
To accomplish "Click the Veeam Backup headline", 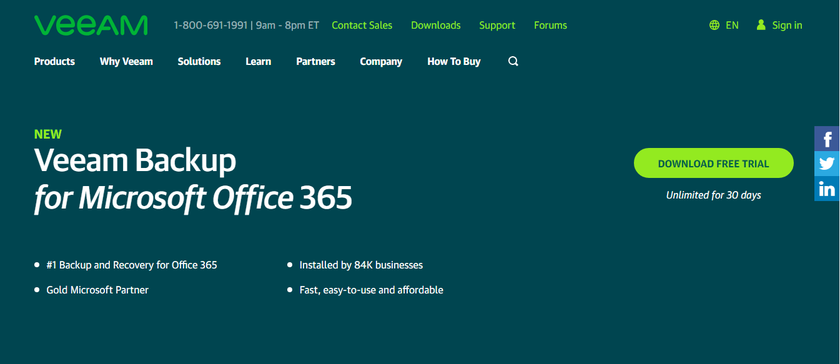I will [x=135, y=160].
